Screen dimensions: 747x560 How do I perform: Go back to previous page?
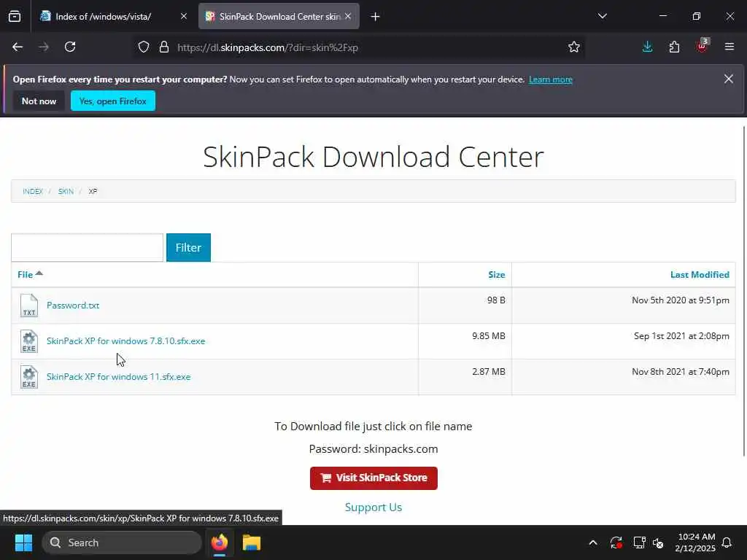[18, 47]
